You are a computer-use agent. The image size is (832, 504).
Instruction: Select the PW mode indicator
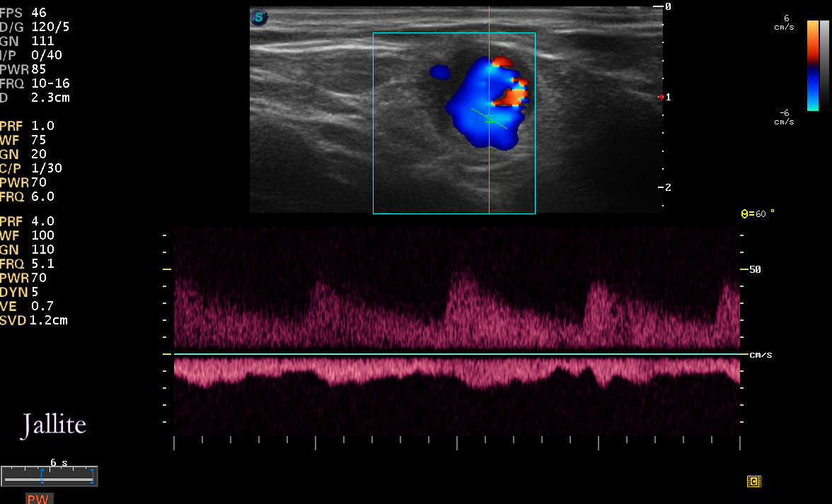tap(38, 499)
